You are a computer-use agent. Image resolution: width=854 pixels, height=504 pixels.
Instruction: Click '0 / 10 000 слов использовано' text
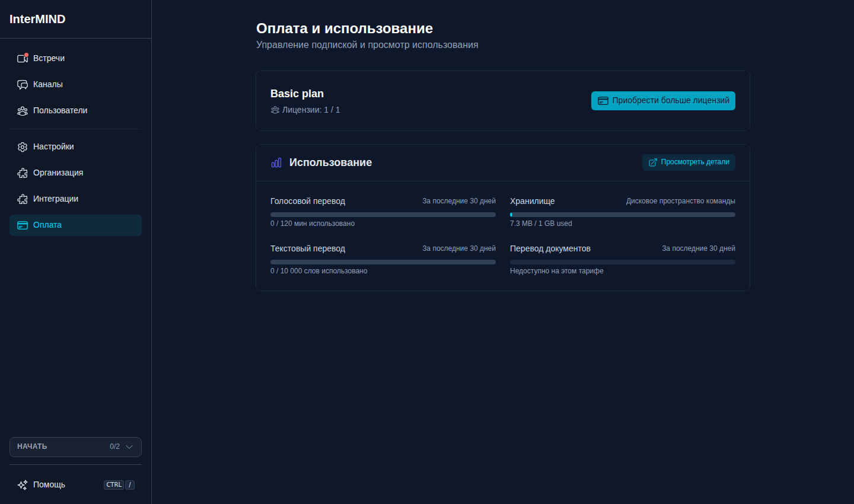pos(319,271)
